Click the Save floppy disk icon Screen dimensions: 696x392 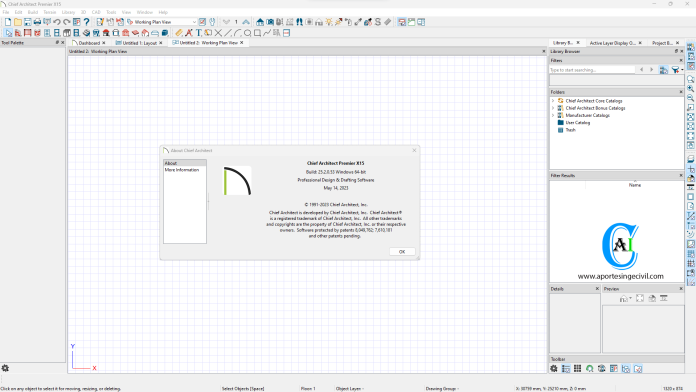[x=28, y=22]
